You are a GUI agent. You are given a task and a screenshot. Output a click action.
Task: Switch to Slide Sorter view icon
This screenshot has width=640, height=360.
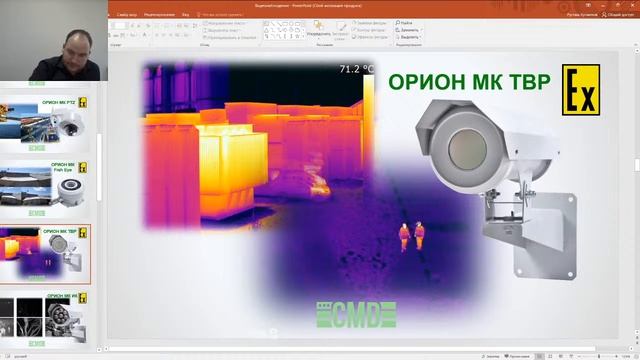click(x=550, y=356)
